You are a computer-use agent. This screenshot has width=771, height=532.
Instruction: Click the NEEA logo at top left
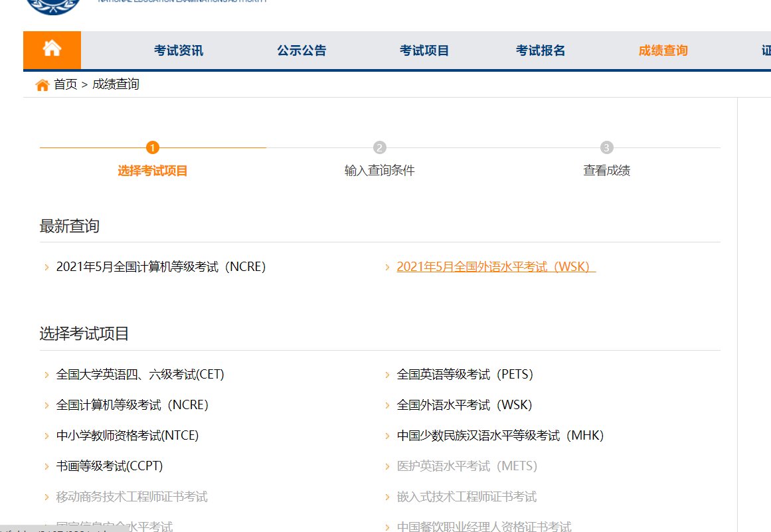coord(53,5)
